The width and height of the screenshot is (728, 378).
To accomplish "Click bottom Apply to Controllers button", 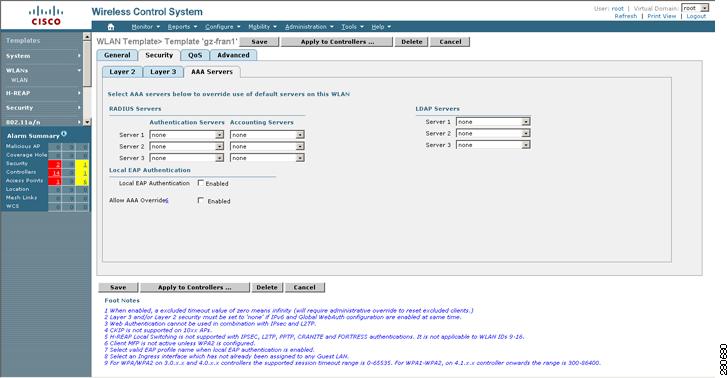I will (195, 287).
